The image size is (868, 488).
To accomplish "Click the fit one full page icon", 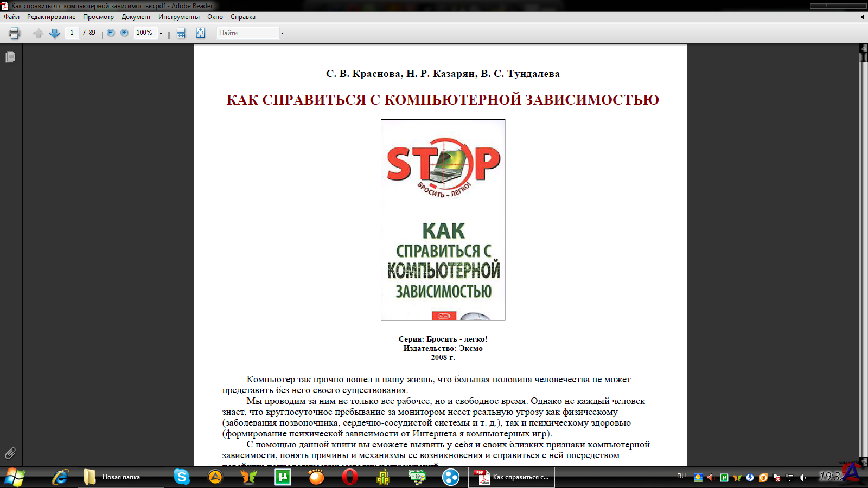I will point(200,33).
